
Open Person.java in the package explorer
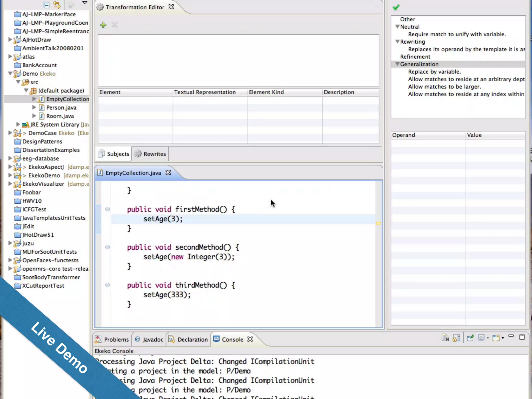61,108
